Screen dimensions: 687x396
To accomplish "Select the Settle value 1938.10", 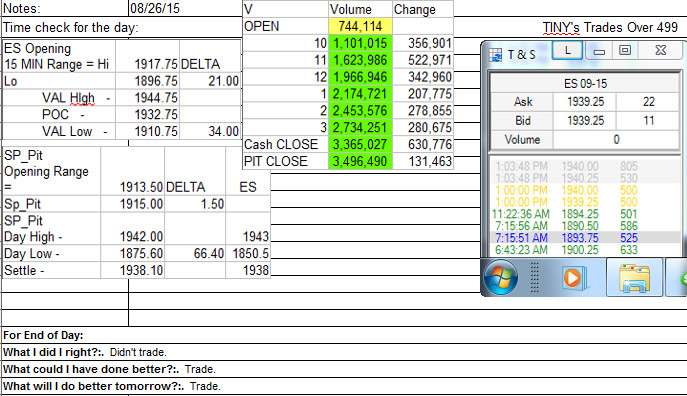I will pos(133,270).
